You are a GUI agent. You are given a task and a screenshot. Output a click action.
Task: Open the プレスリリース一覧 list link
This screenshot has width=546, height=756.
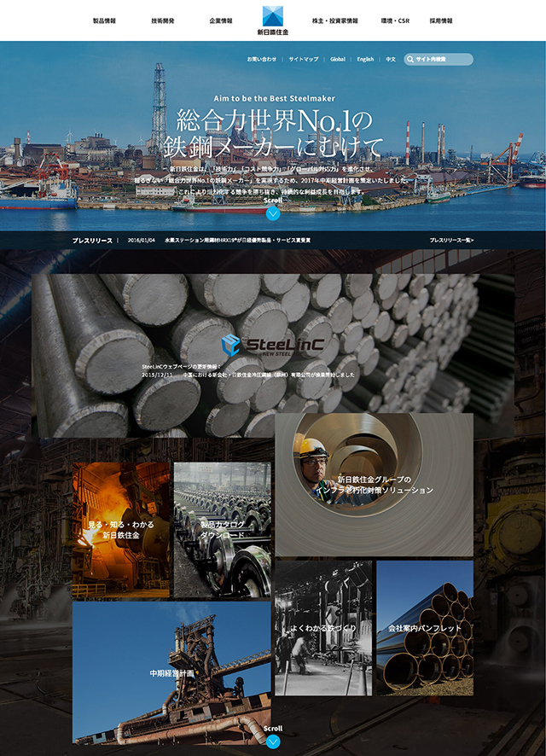[x=451, y=241]
